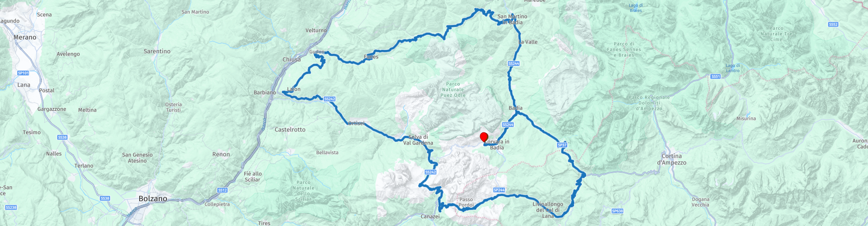Click the Livinallongo del Col di Lana label
Viewport: 868px width, 226px height.
pyautogui.click(x=548, y=210)
